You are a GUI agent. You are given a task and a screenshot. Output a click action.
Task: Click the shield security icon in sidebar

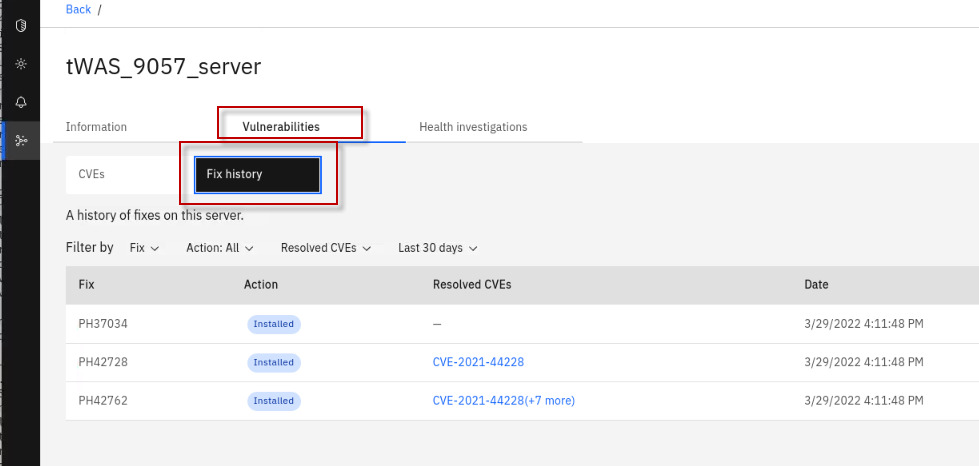21,26
